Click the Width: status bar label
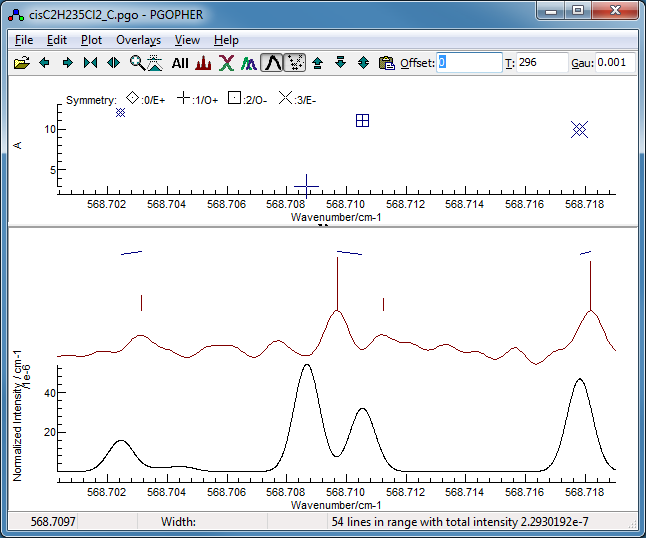Viewport: 646px width, 538px height. coord(178,522)
